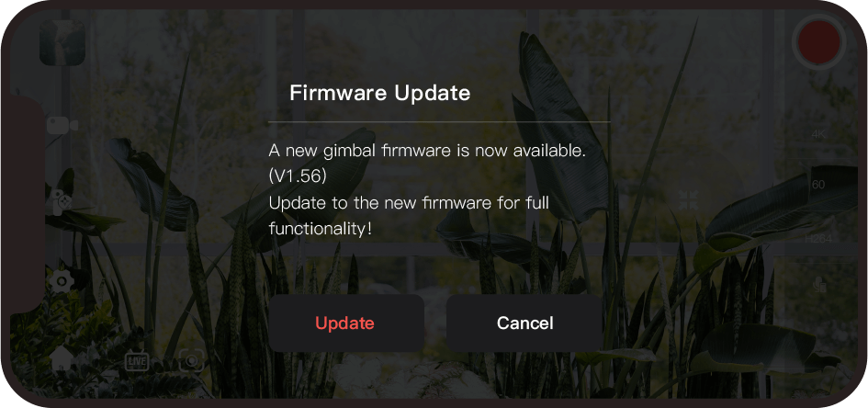This screenshot has height=408, width=868.
Task: Open the gimbal joystick control icon
Action: [x=62, y=202]
